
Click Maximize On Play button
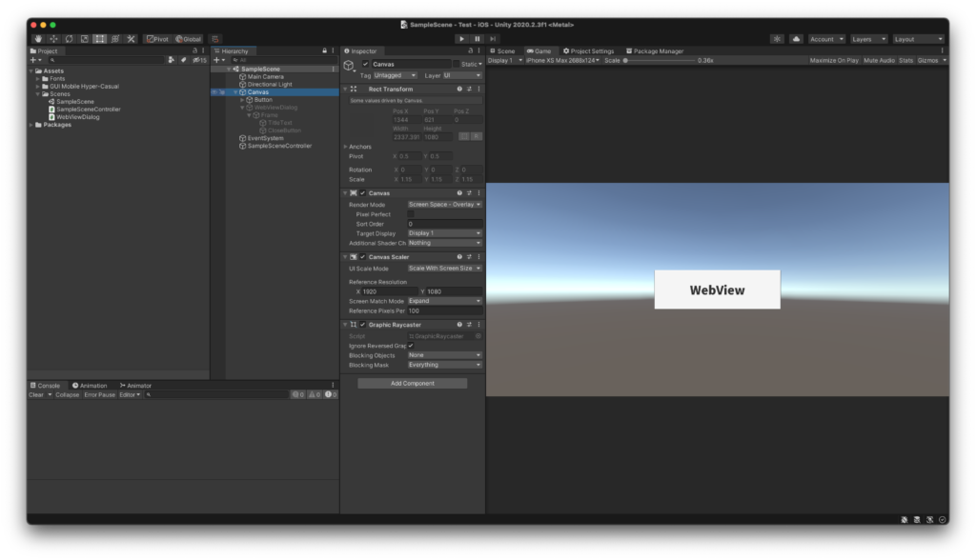tap(833, 60)
